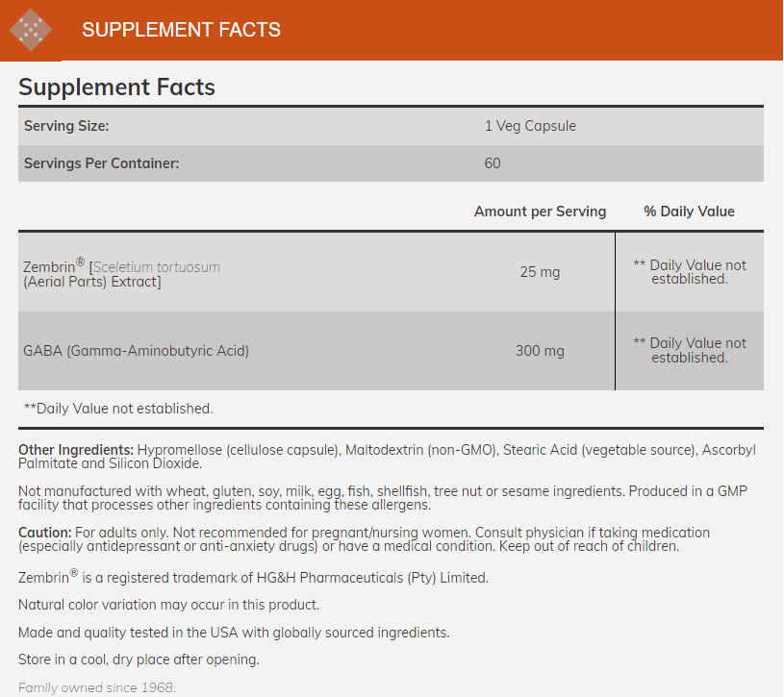Click the % Daily Value column header
784x697 pixels.
[689, 212]
